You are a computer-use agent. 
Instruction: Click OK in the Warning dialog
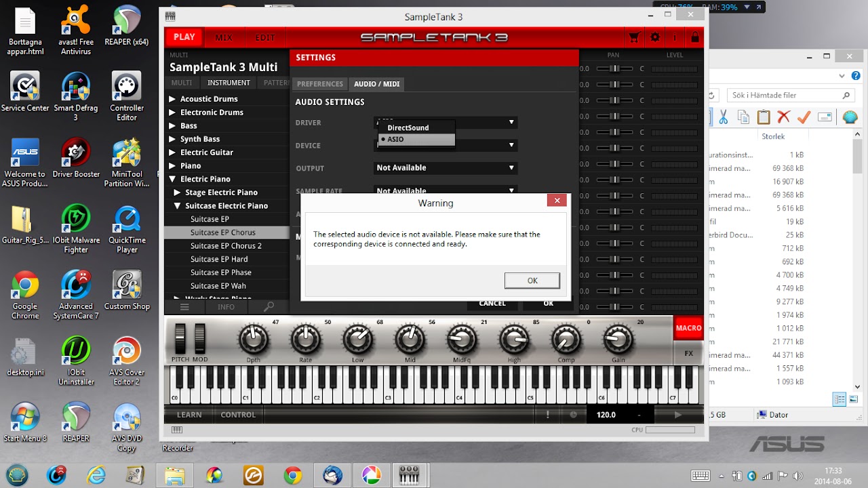[x=532, y=281]
